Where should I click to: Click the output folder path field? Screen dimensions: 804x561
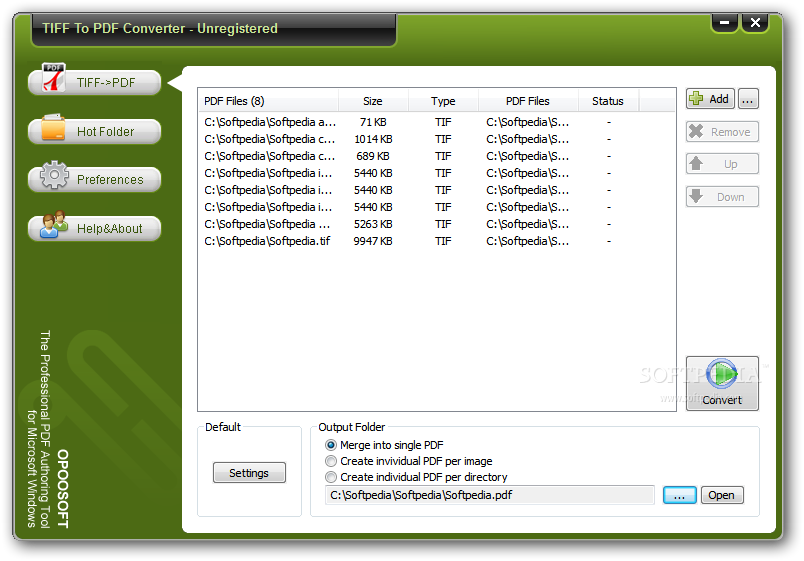[490, 495]
